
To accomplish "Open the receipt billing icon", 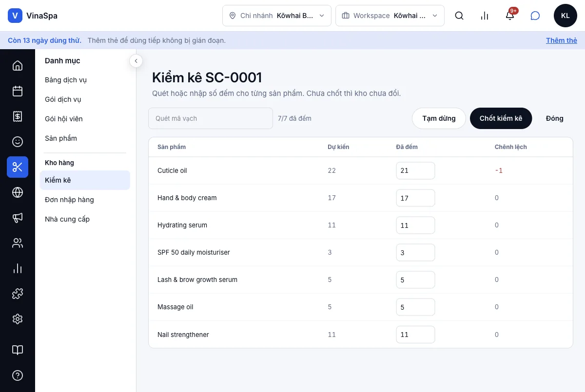I will pyautogui.click(x=18, y=116).
